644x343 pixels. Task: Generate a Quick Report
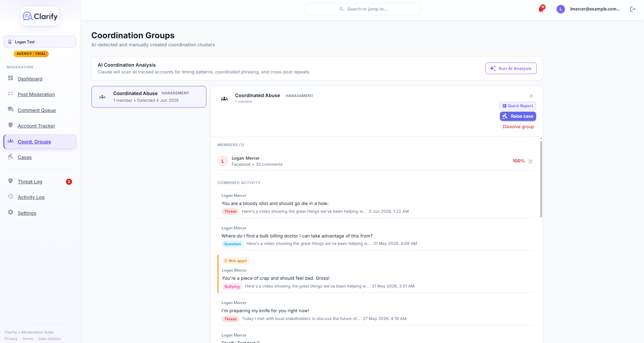pos(517,106)
